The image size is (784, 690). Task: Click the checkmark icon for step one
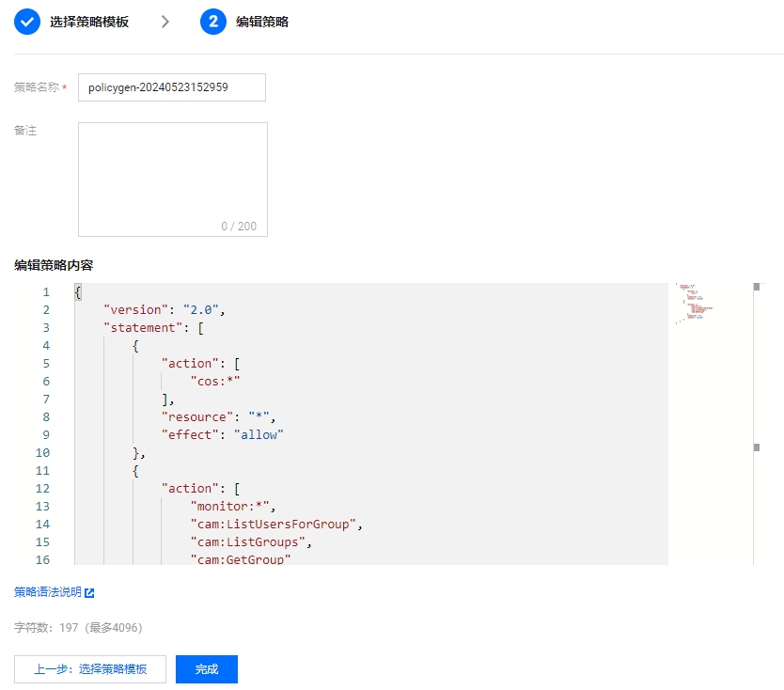[x=27, y=22]
